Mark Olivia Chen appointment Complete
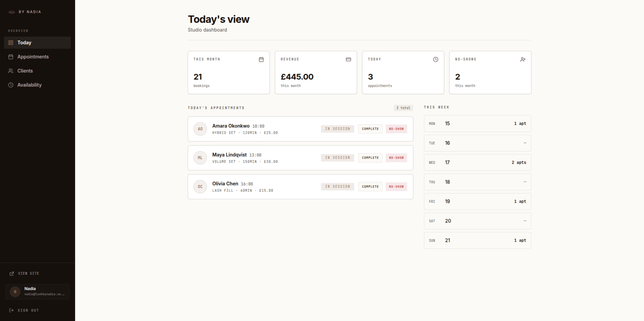The width and height of the screenshot is (644, 321). 370,187
